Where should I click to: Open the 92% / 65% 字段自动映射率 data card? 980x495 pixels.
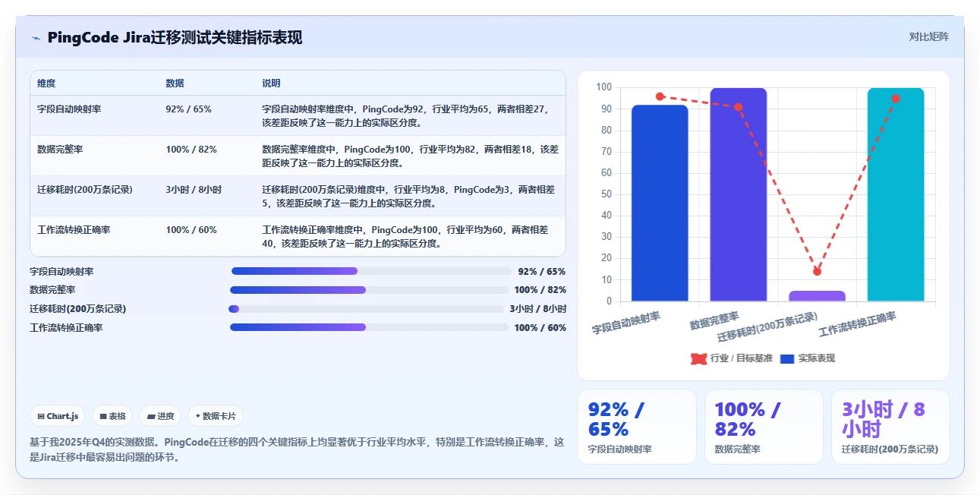point(637,427)
